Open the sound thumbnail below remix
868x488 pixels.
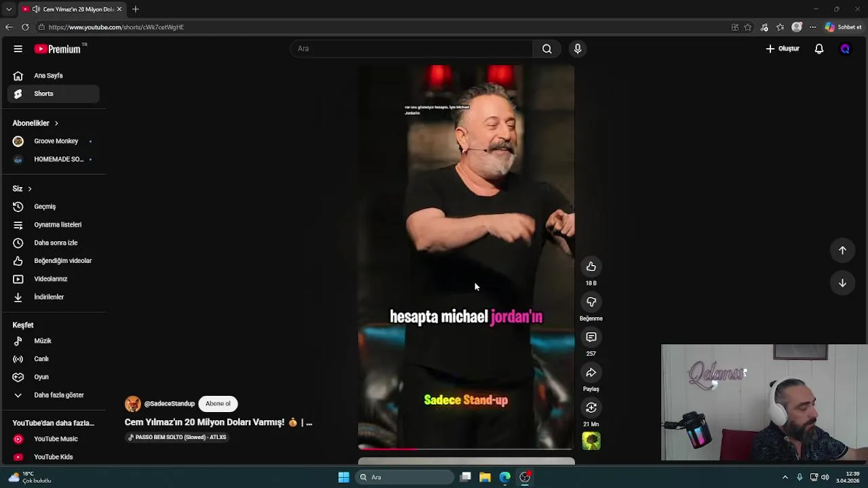pyautogui.click(x=591, y=441)
